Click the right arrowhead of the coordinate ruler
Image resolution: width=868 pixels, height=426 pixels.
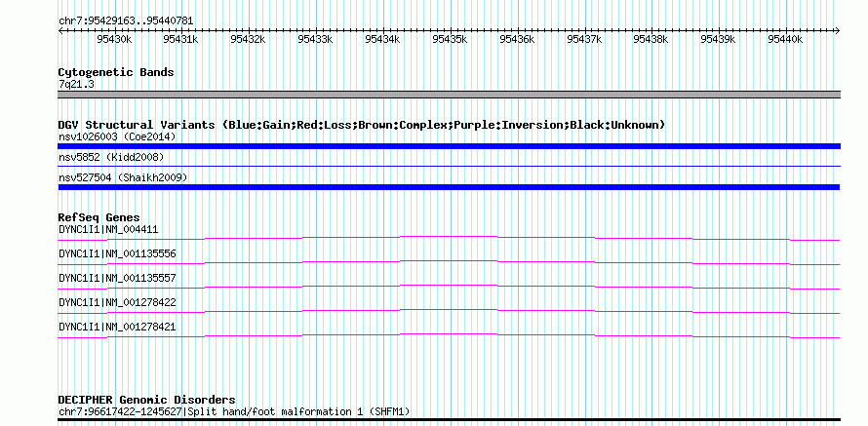point(838,30)
